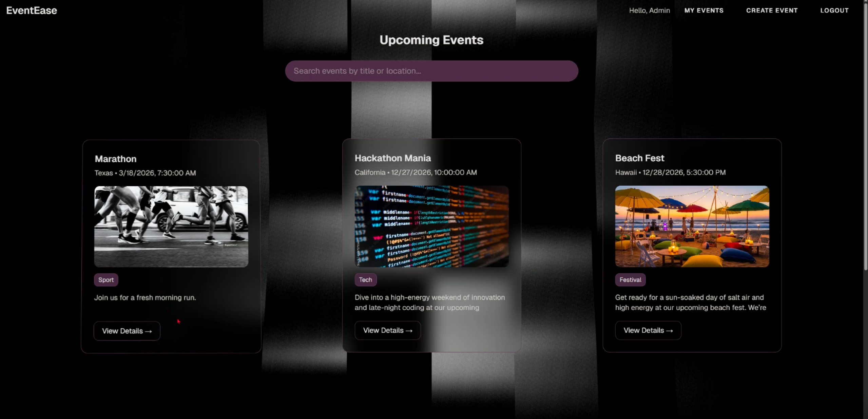Open View Details for Marathon
This screenshot has height=419, width=868.
click(x=127, y=331)
